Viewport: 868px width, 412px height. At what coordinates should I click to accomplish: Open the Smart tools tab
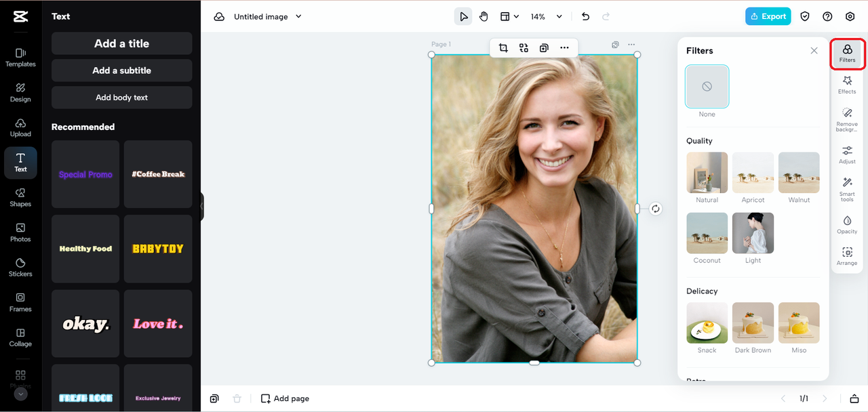click(x=847, y=189)
